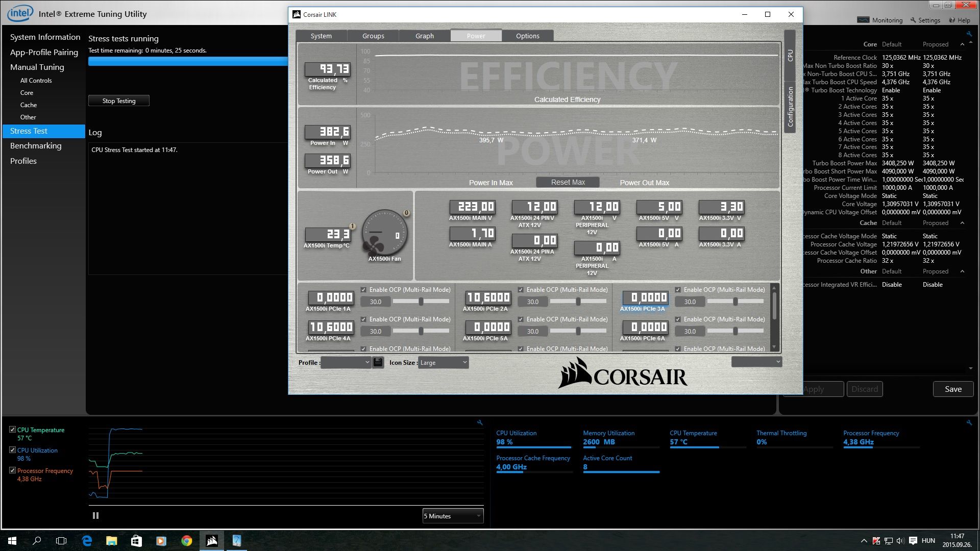
Task: Click the Corsair LINK title bar icon
Action: point(297,14)
